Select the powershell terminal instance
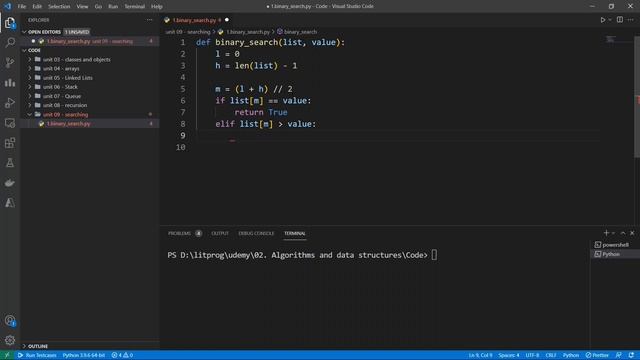This screenshot has height=360, width=640. [x=615, y=244]
